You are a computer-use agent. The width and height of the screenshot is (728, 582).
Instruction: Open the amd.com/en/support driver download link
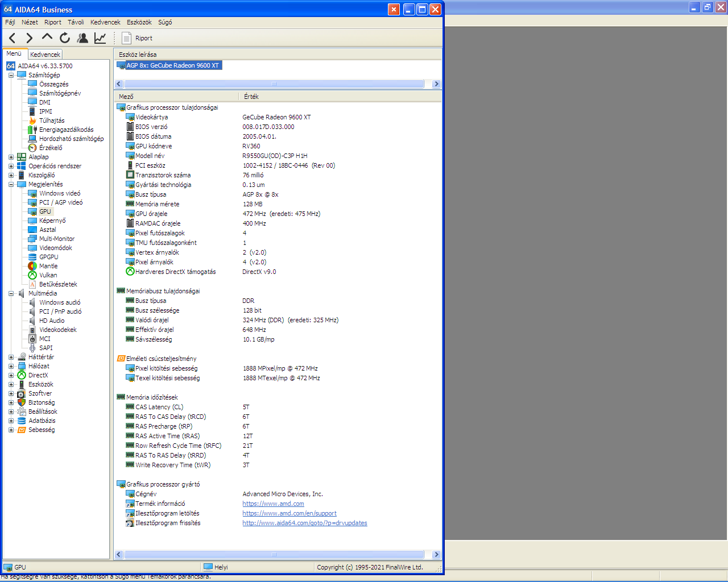[289, 513]
